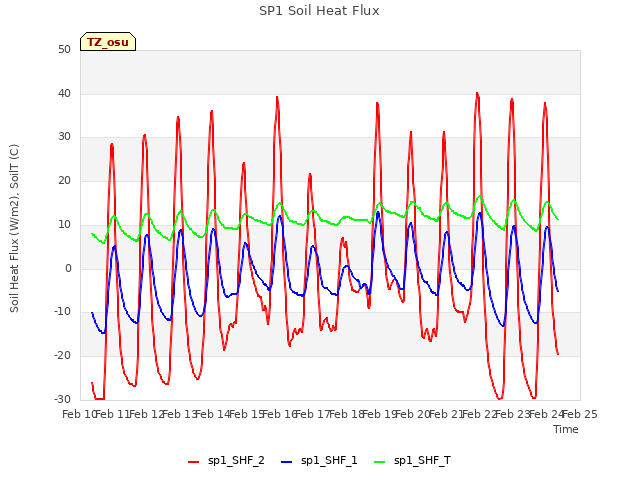The width and height of the screenshot is (640, 480).
Task: Select the sp1_SHF_1 legend entry
Action: point(319,461)
